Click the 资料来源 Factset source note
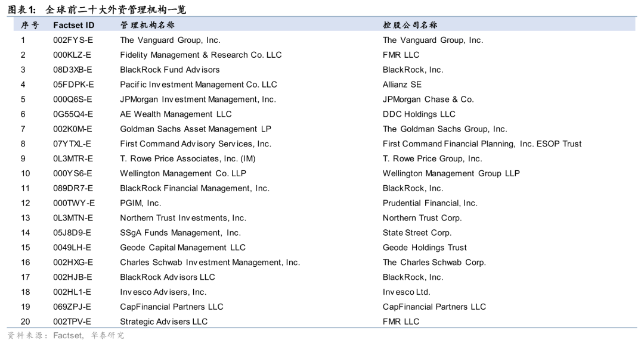644x343 pixels. click(x=66, y=336)
